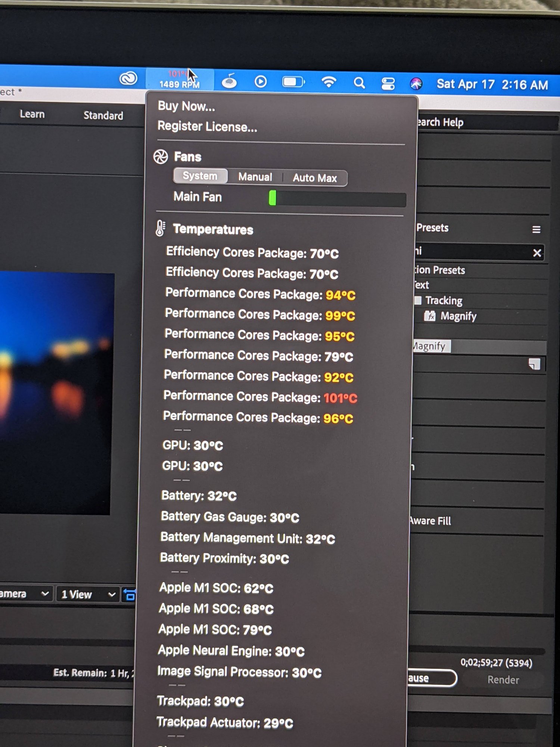Switch to the Learn workspace
Image resolution: width=560 pixels, height=747 pixels.
(x=32, y=114)
